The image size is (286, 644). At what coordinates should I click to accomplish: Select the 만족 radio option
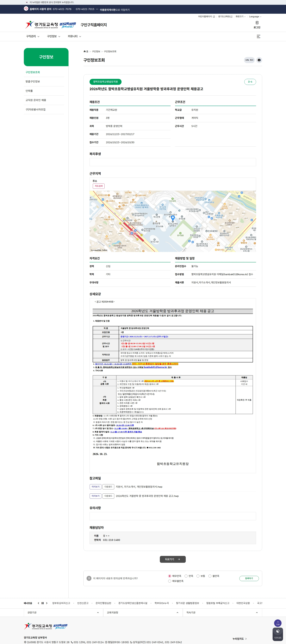pos(186,576)
